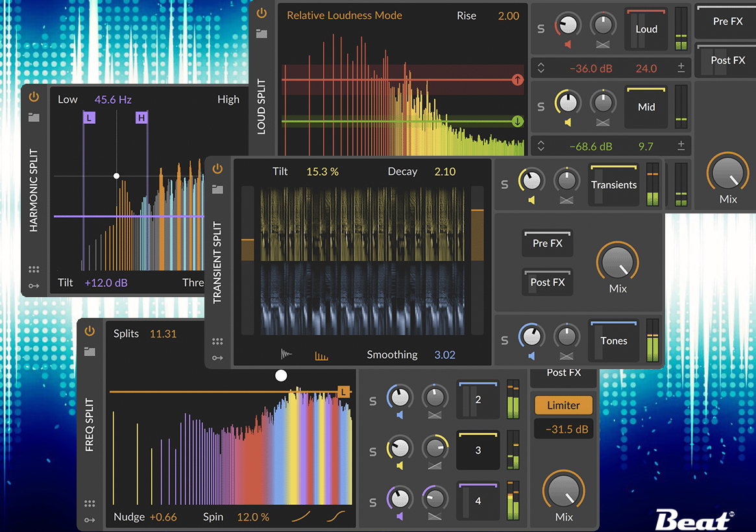This screenshot has height=532, width=756.
Task: Open the Harmonic Split preset folder icon
Action: (34, 117)
